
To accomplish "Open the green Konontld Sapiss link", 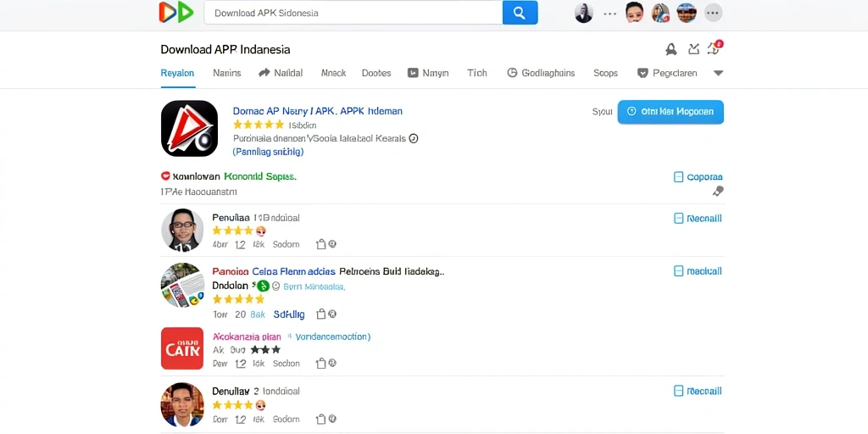I will click(260, 176).
